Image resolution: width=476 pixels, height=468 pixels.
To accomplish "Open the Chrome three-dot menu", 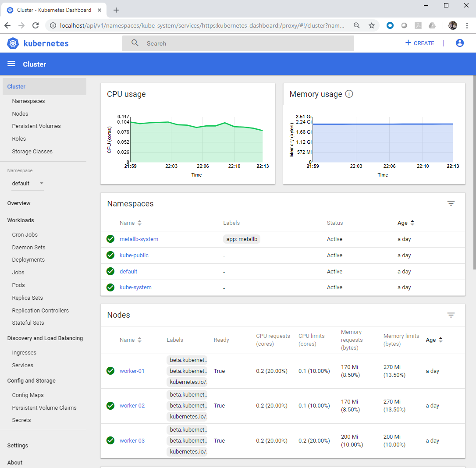I will (x=467, y=25).
